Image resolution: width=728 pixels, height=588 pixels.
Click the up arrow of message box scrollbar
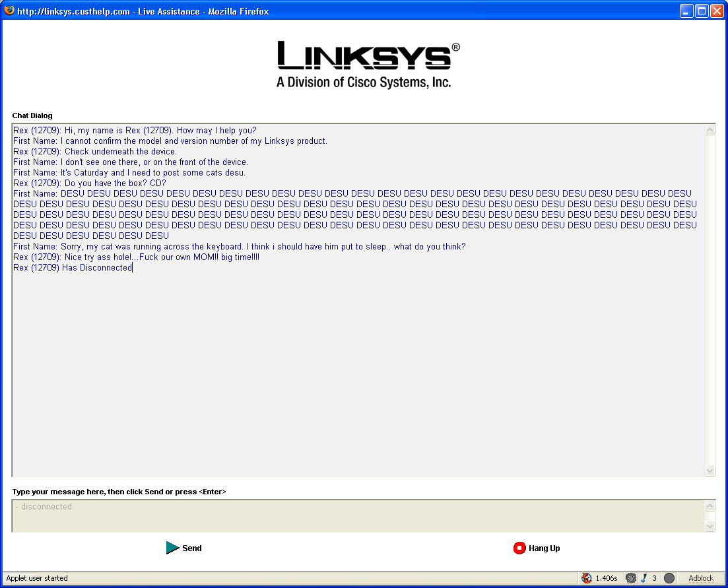click(710, 506)
